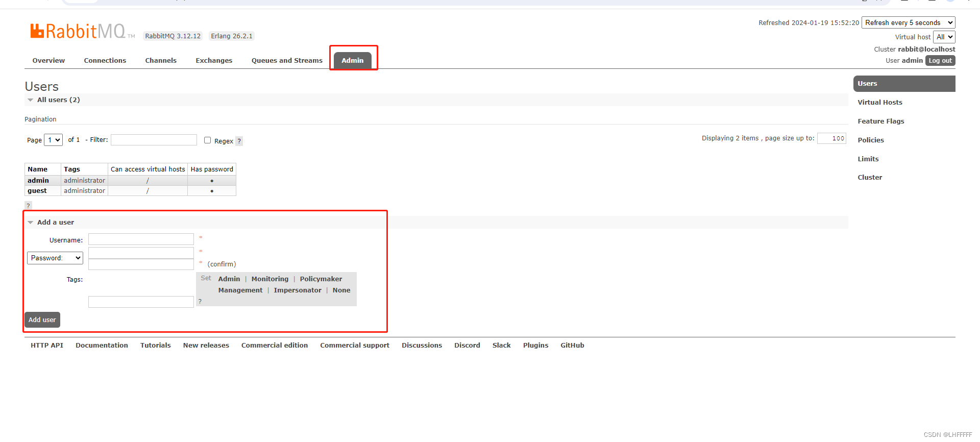980x442 pixels.
Task: Open the refresh interval dropdown
Action: [909, 22]
